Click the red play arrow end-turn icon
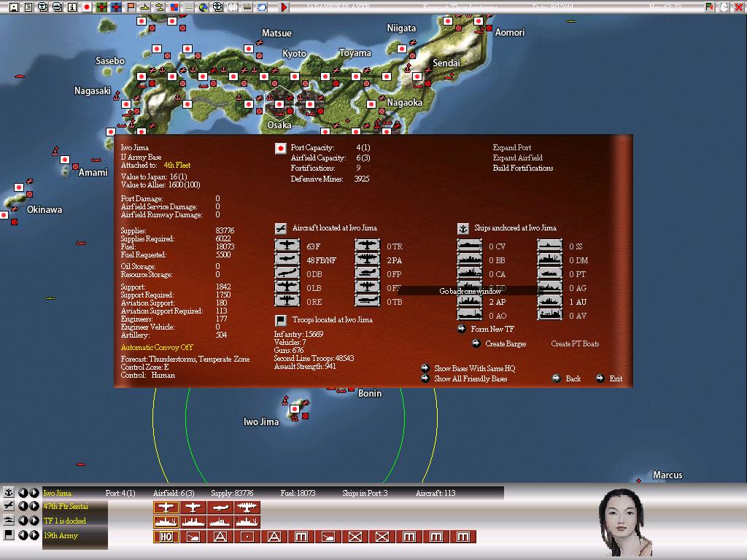Image resolution: width=747 pixels, height=560 pixels. 285,7
